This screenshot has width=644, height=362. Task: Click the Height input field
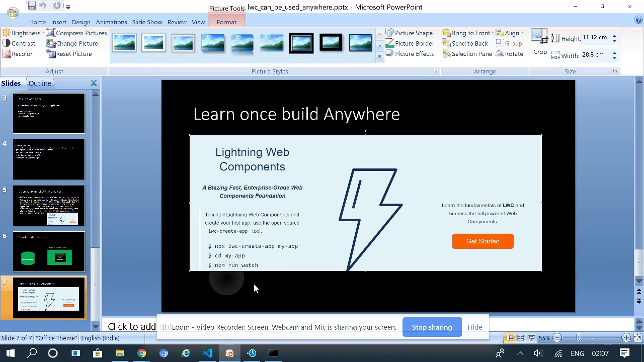point(596,38)
